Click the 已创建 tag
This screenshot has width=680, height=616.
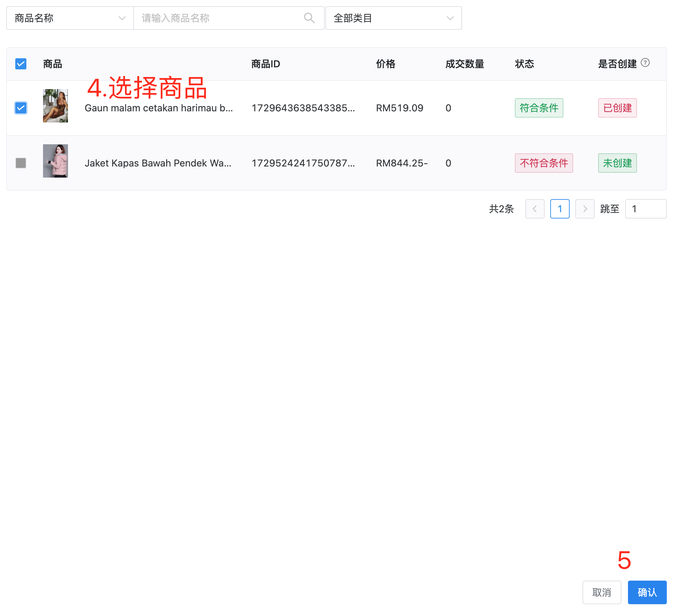tap(617, 108)
